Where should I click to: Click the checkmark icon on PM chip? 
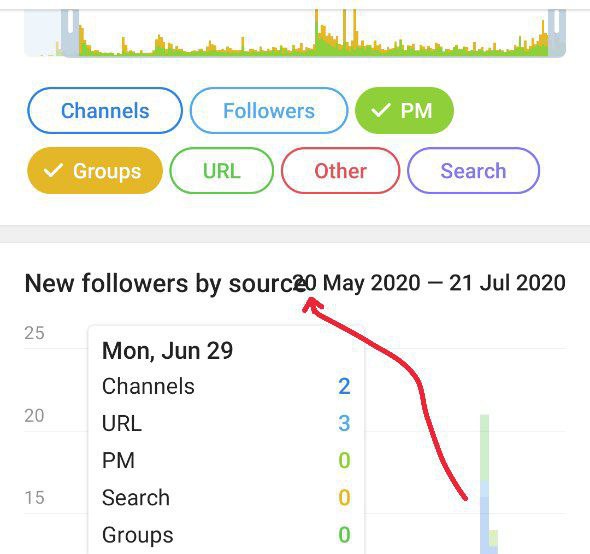pyautogui.click(x=380, y=110)
